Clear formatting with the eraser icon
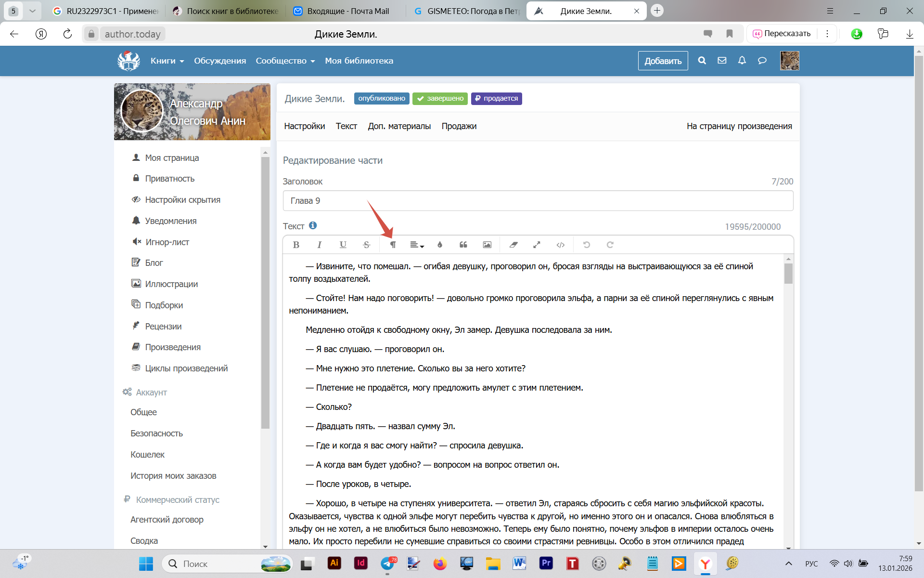This screenshot has width=924, height=578. click(513, 245)
